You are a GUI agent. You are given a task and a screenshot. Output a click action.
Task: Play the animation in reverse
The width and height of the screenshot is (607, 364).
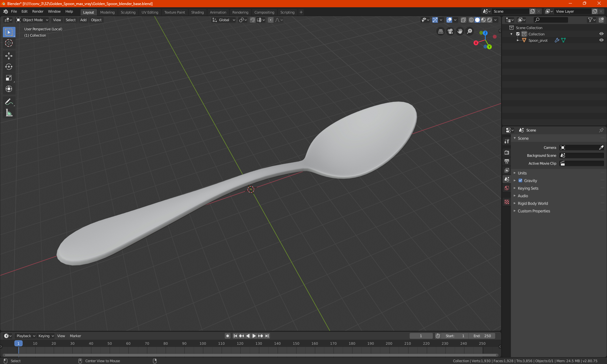(248, 336)
